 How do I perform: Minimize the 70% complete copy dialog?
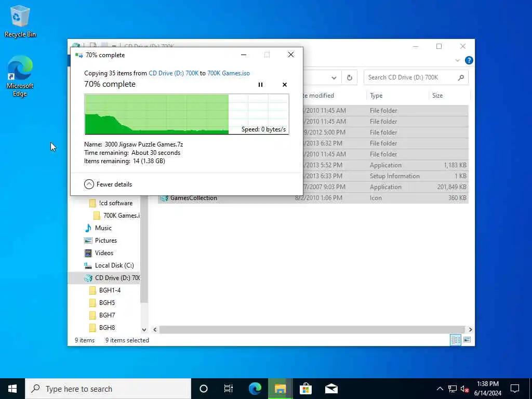point(244,55)
